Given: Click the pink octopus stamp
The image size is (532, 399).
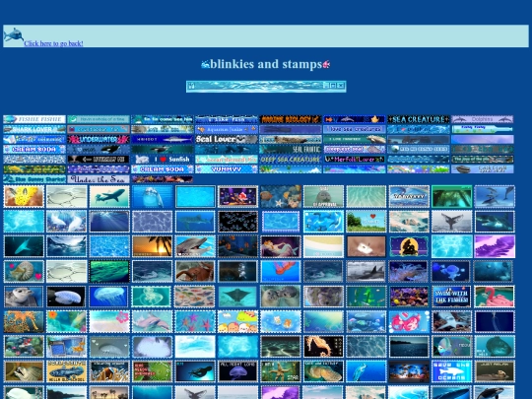Looking at the screenshot, I should [x=409, y=321].
